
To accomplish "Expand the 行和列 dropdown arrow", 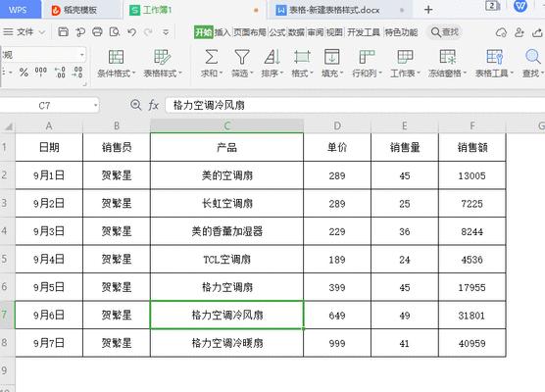I will click(x=380, y=73).
